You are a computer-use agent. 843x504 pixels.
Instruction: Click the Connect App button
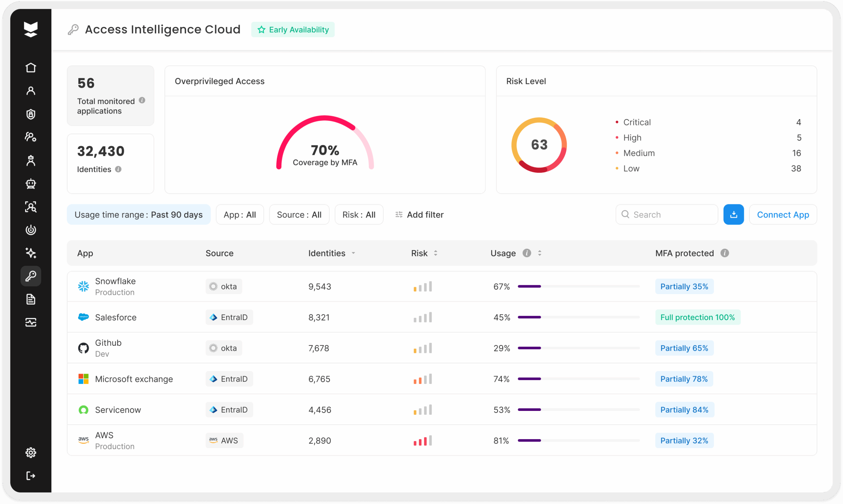tap(782, 214)
